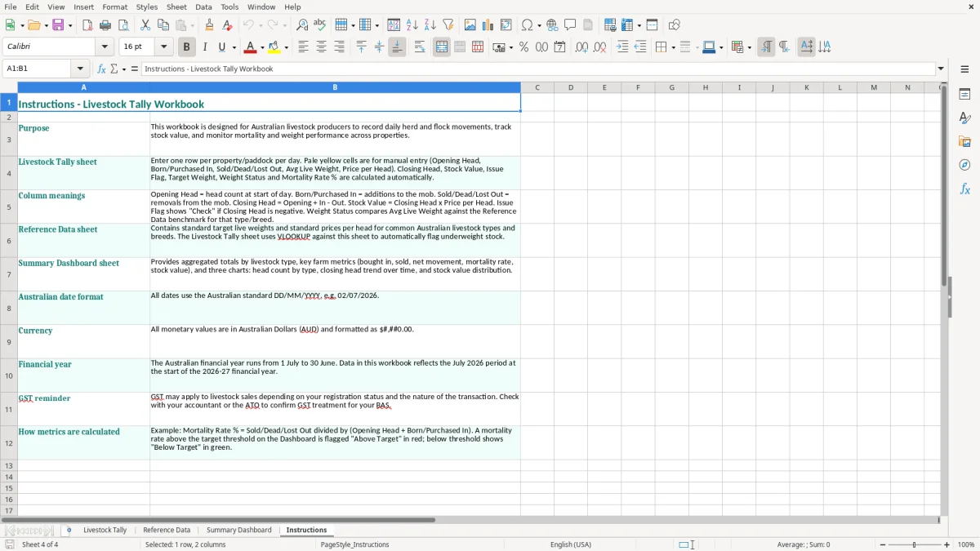
Task: Insert Image using toolbar icon
Action: coord(470,25)
